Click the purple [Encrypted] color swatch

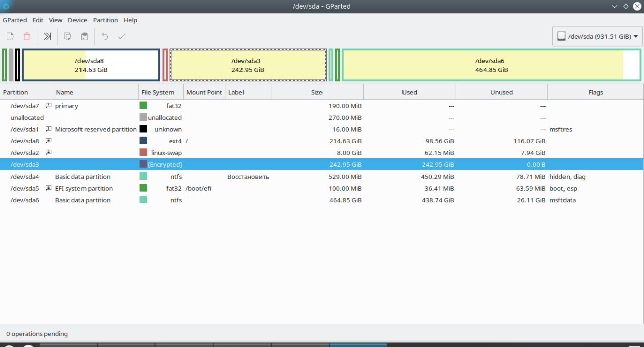(143, 164)
